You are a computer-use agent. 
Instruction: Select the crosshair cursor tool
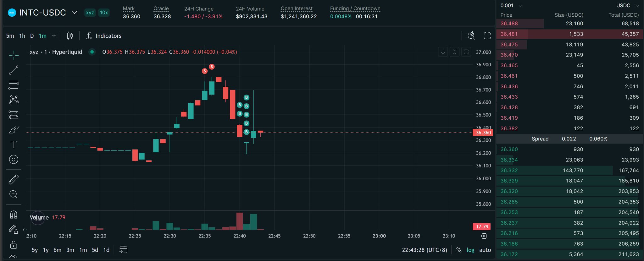point(14,55)
